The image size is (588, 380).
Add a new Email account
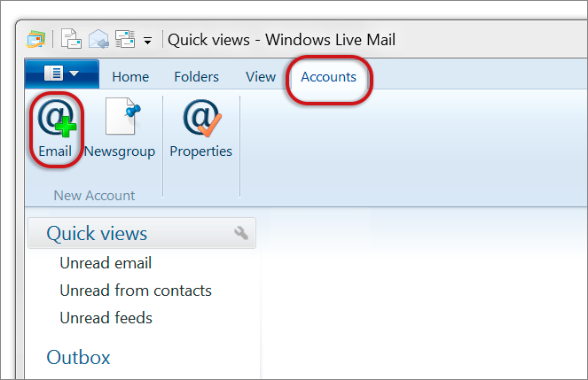pos(55,128)
